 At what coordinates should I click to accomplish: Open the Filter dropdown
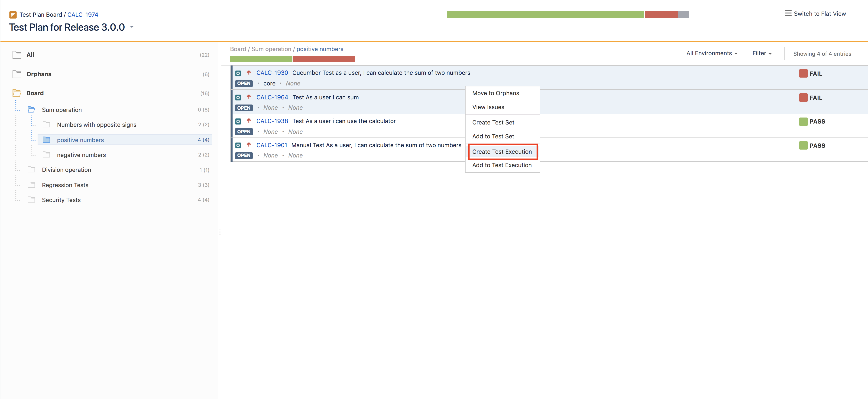pyautogui.click(x=762, y=53)
